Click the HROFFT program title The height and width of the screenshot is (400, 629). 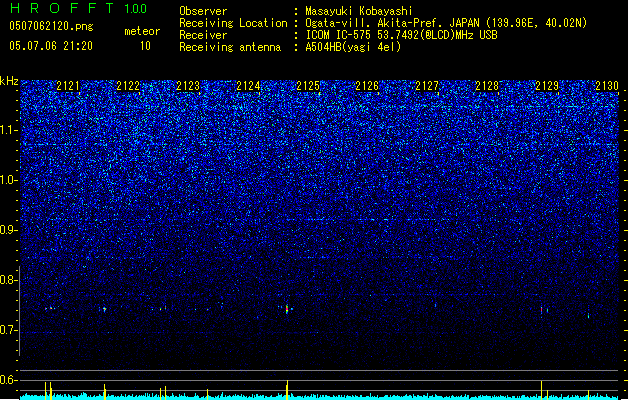tap(62, 8)
